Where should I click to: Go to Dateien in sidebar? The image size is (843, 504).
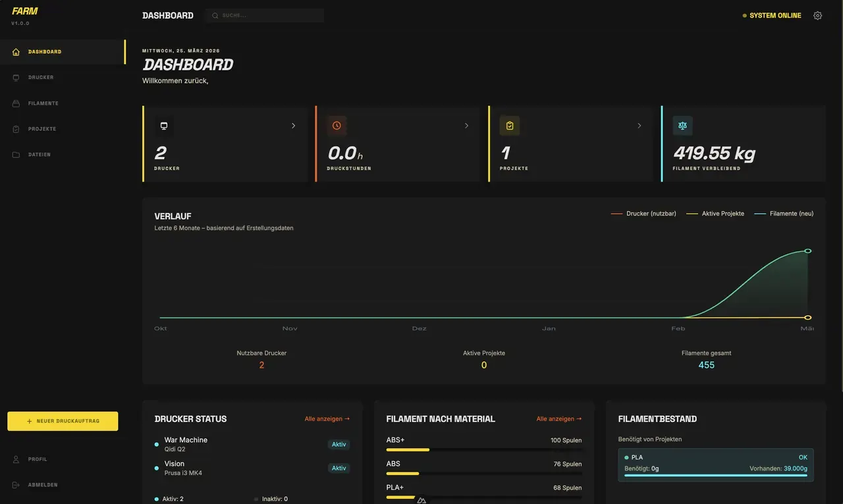coord(63,155)
